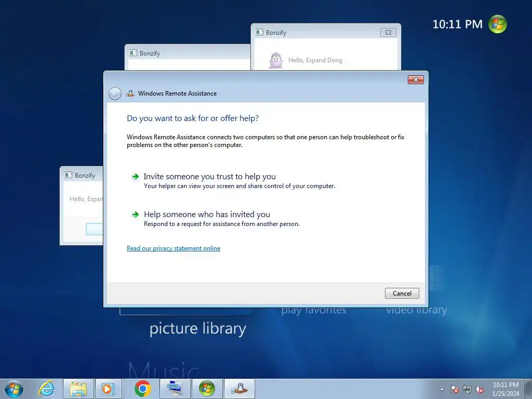
Task: Select picture library in Media Center
Action: 198,328
